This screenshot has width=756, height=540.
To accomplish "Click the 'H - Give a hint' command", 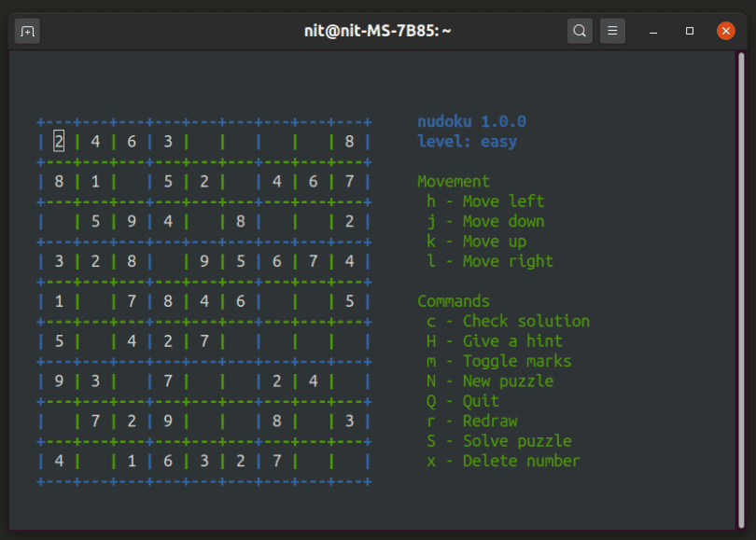I will tap(495, 340).
